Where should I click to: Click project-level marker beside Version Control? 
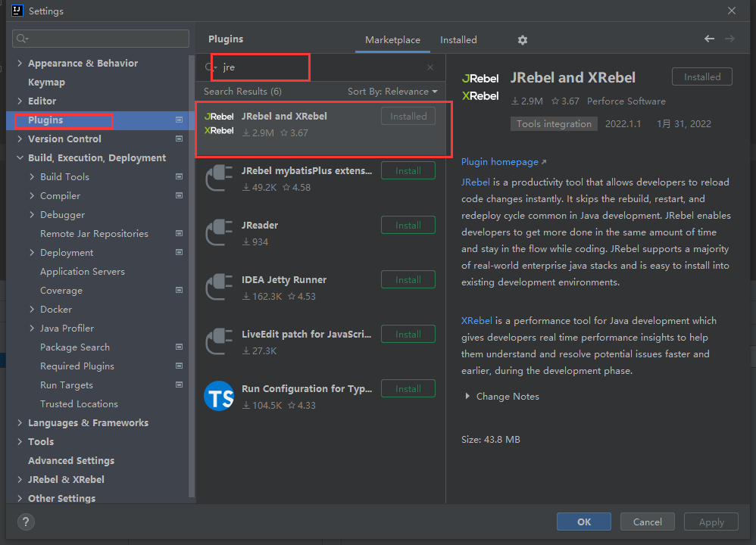point(179,139)
